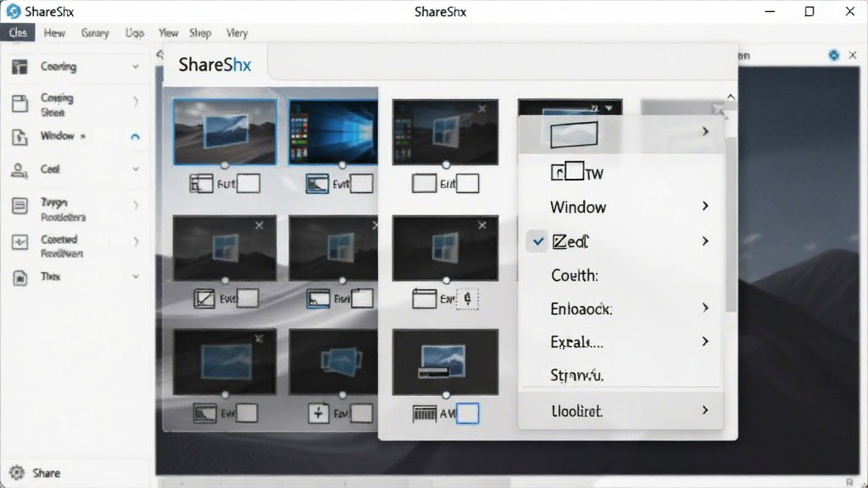Click the keyboard-like icon under bottom right thumbnail
Screen dimensions: 868x488
point(425,413)
